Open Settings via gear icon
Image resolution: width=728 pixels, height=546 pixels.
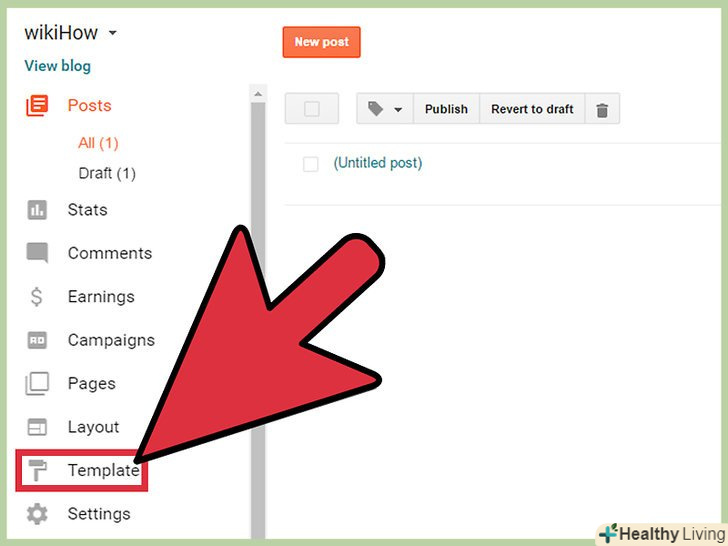tap(37, 514)
